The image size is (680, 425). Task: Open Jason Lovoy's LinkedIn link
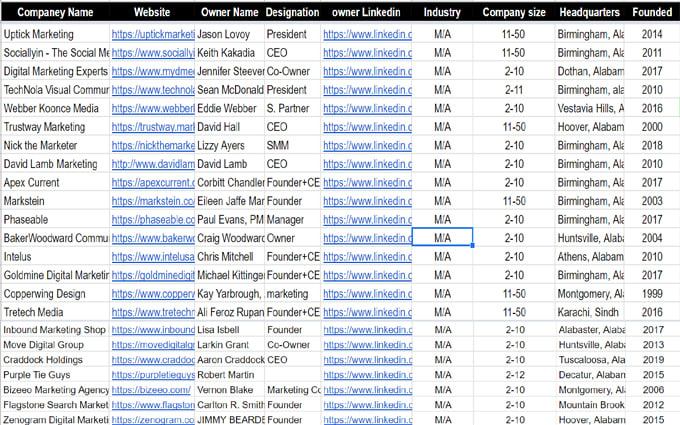click(x=367, y=34)
